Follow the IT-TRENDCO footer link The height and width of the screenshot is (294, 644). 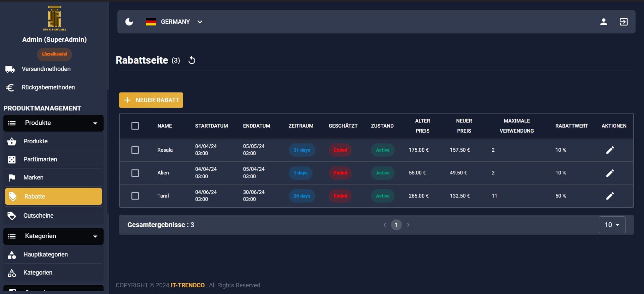click(x=187, y=285)
